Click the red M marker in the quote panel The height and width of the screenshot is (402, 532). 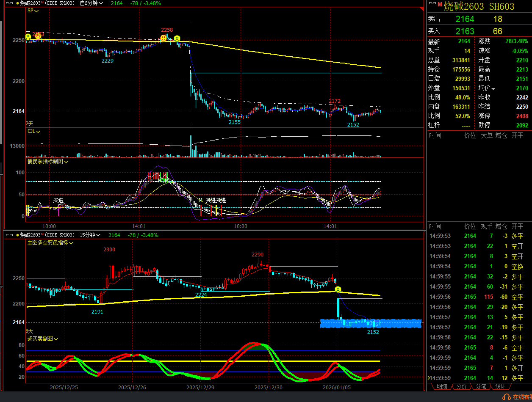[x=440, y=4]
